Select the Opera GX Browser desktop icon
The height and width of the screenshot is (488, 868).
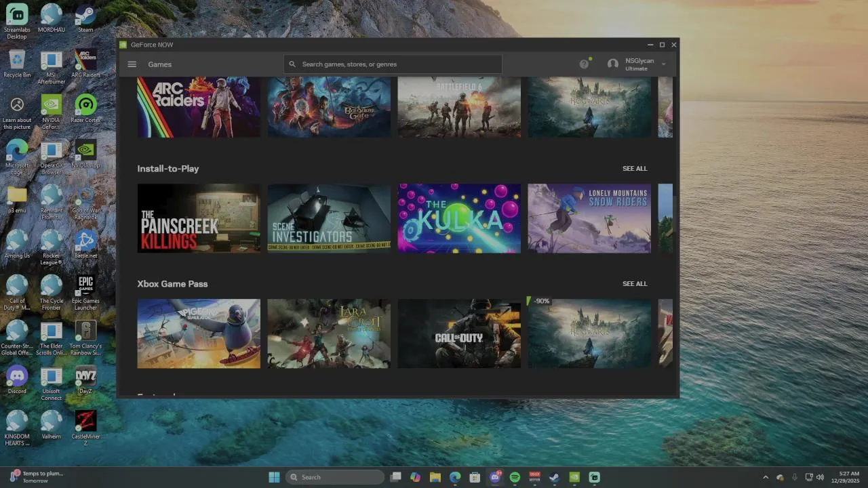coord(52,158)
